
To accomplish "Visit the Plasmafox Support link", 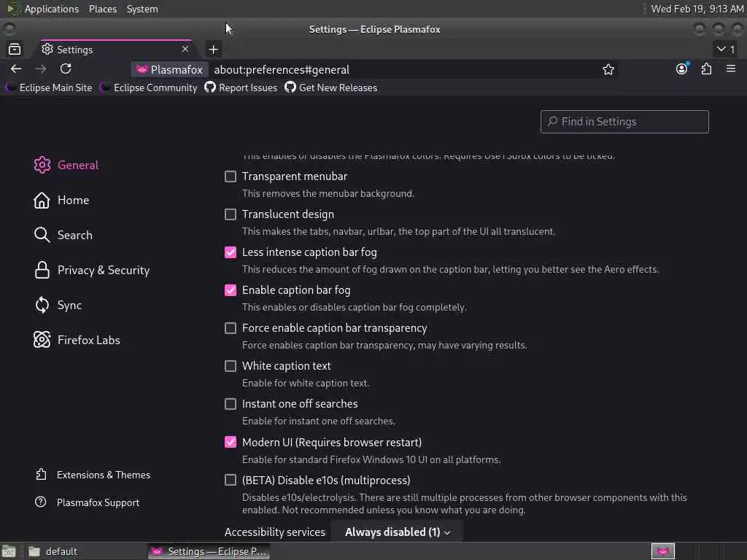I will tap(98, 502).
